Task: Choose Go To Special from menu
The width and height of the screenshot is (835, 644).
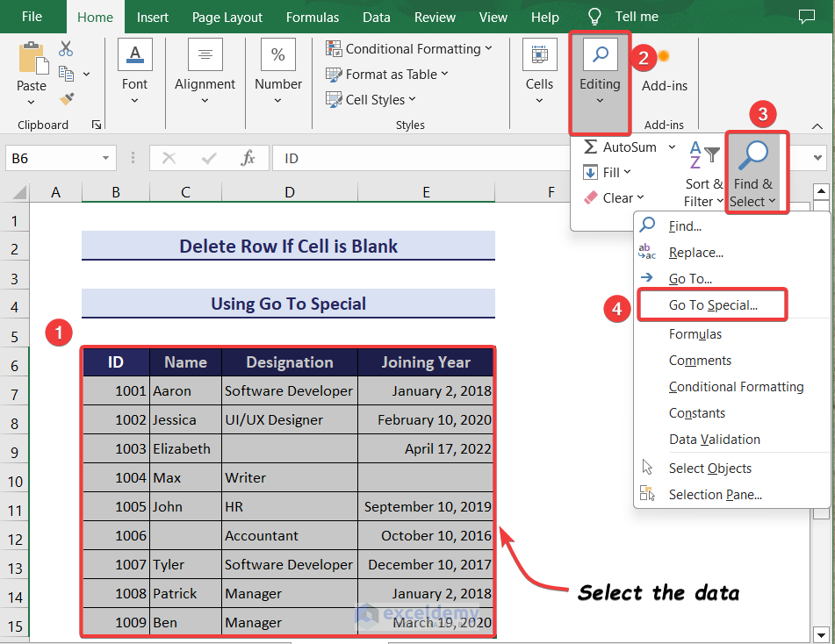Action: point(712,305)
